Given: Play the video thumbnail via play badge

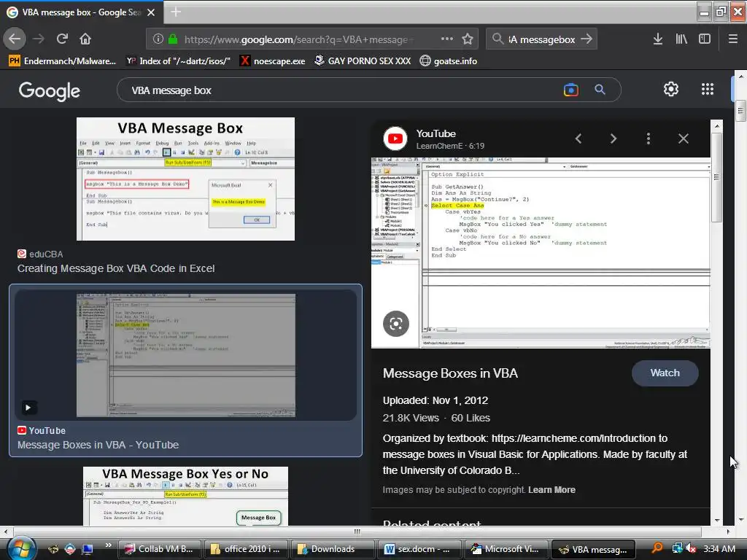Looking at the screenshot, I should point(28,408).
